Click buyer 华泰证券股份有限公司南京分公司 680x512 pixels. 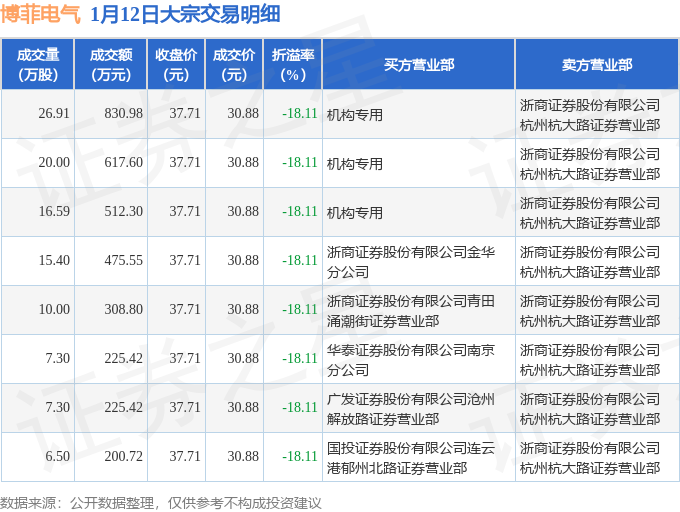pyautogui.click(x=411, y=360)
